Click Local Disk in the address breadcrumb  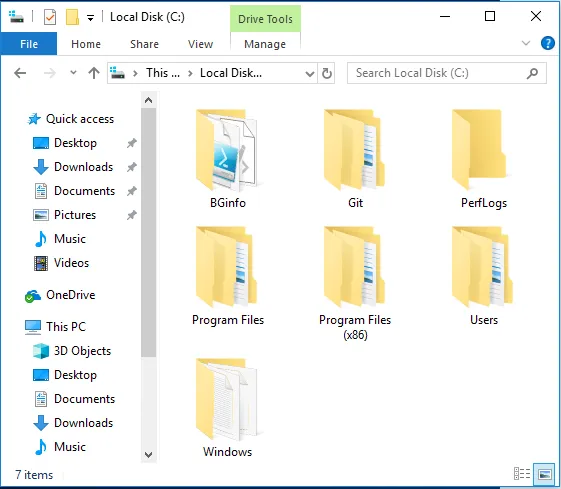tap(231, 73)
